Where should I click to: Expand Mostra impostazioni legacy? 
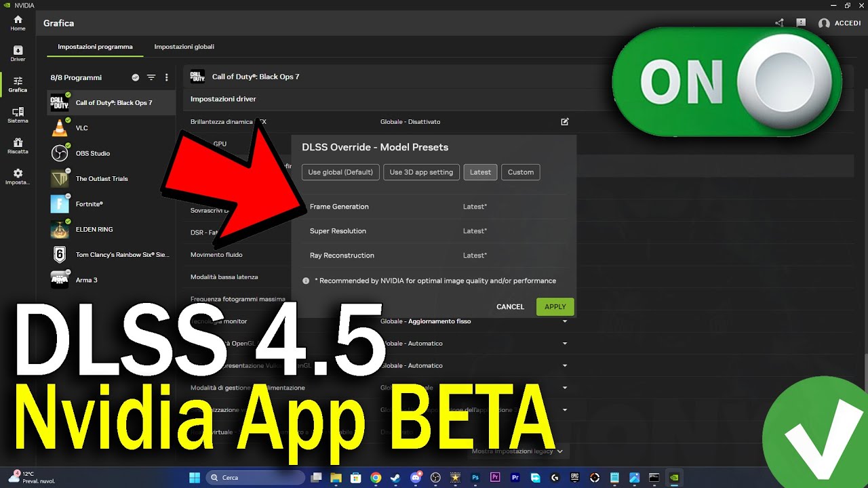pos(517,451)
